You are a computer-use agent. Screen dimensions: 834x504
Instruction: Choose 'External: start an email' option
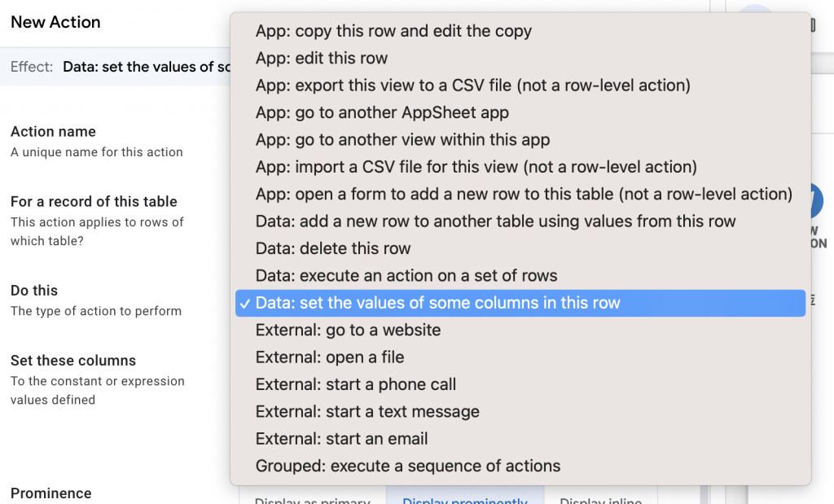click(x=341, y=439)
